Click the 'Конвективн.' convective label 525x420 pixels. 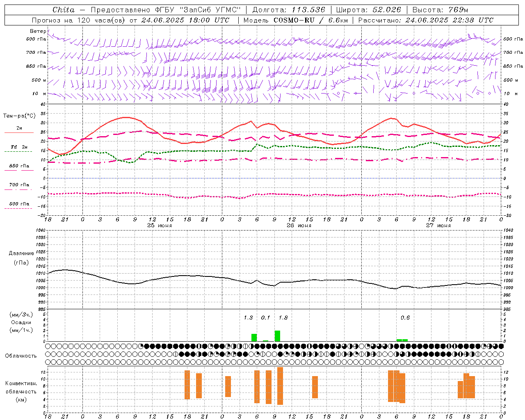pyautogui.click(x=21, y=383)
